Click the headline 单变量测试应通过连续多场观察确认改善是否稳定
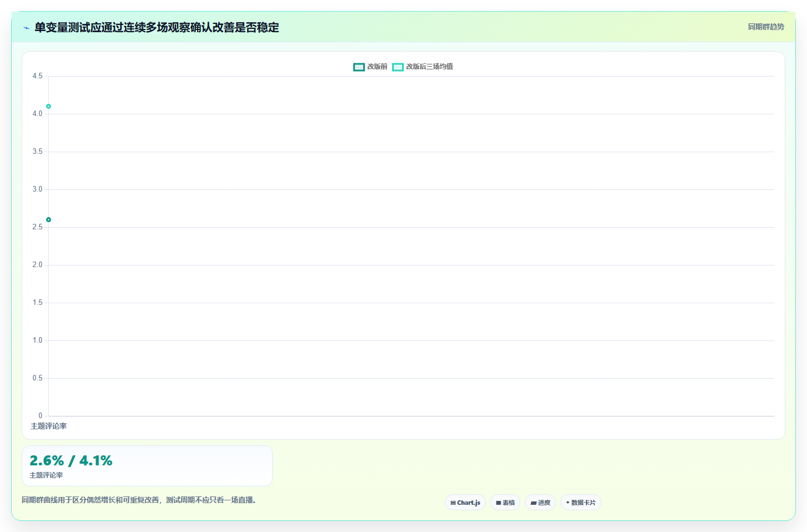807x532 pixels. 157,27
